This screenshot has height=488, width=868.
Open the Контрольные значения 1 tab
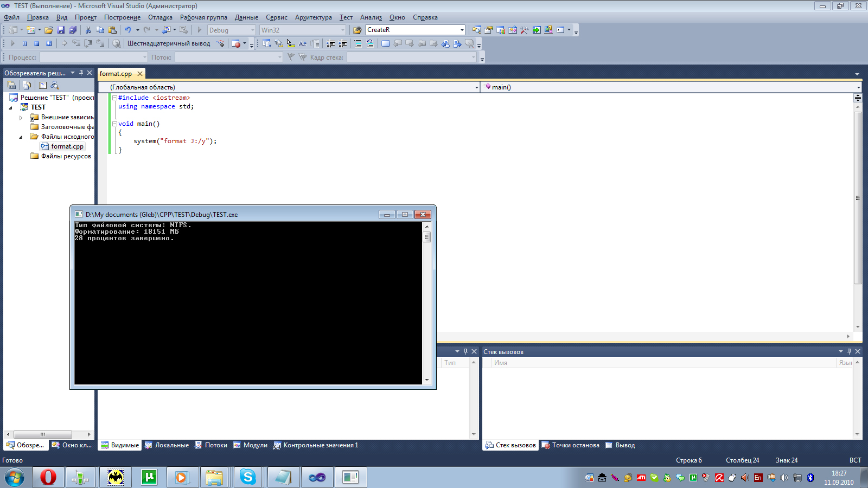click(315, 445)
